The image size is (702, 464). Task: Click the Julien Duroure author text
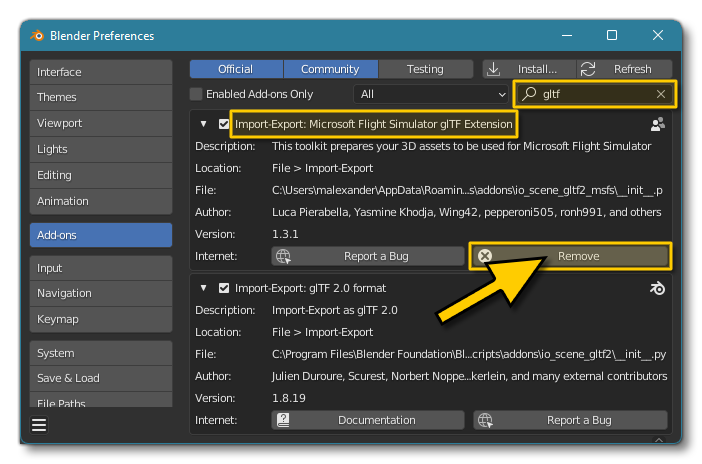469,376
